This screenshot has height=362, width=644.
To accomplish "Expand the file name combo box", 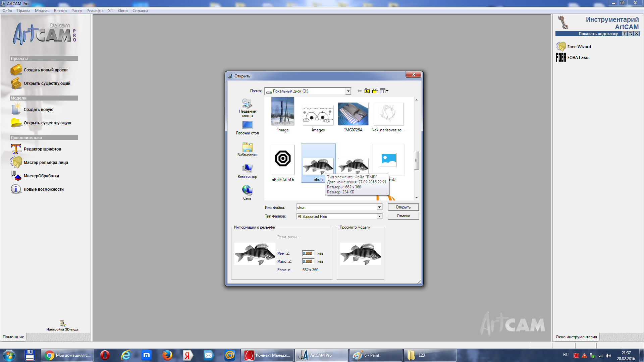I will coord(379,207).
